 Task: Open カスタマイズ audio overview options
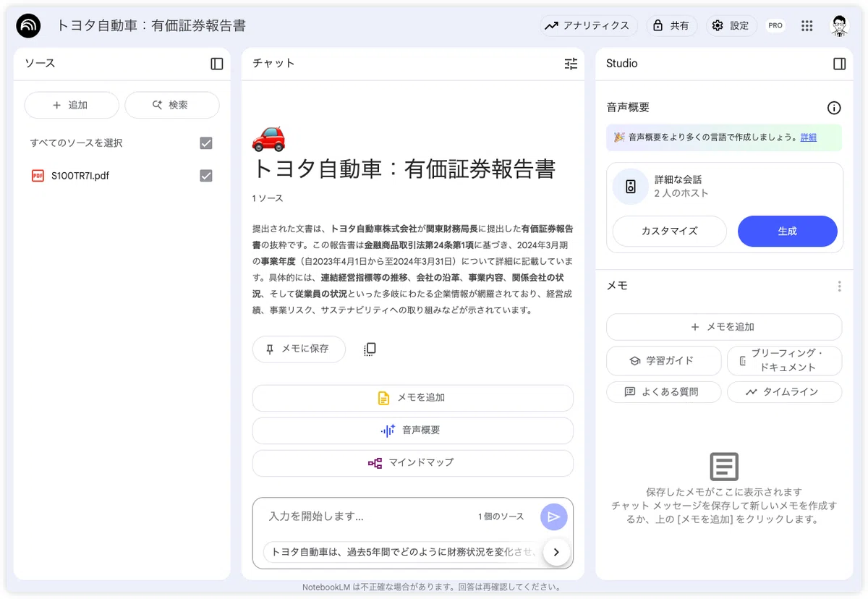point(670,231)
